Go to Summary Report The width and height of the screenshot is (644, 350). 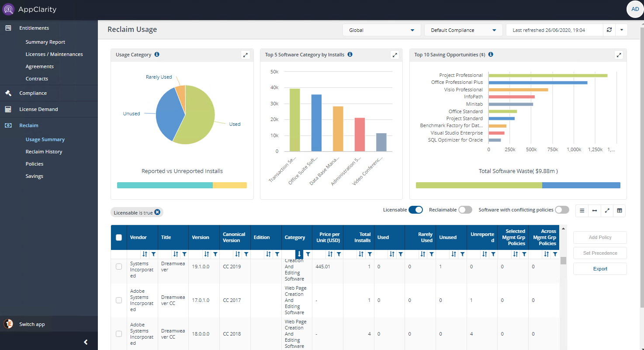point(45,42)
